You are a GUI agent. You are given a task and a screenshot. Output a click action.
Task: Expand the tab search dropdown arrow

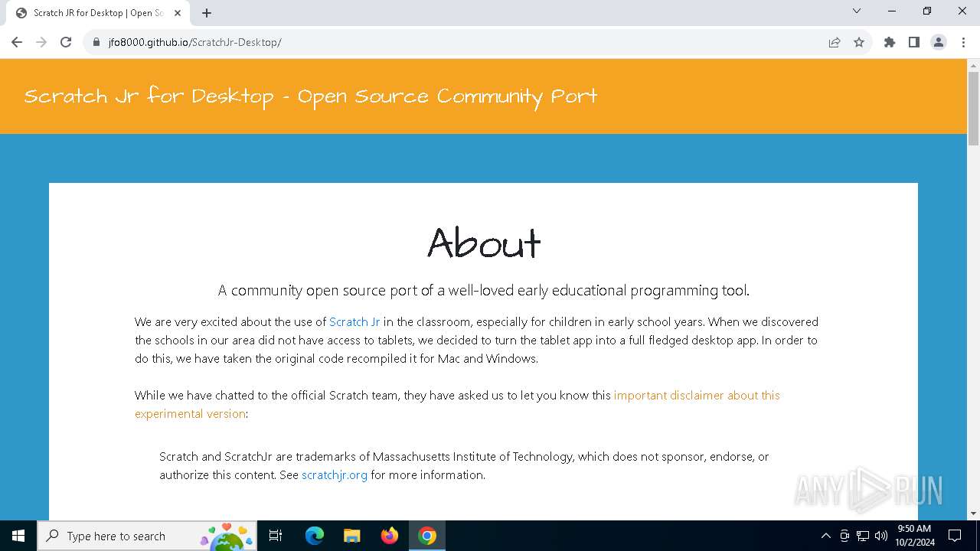(857, 11)
